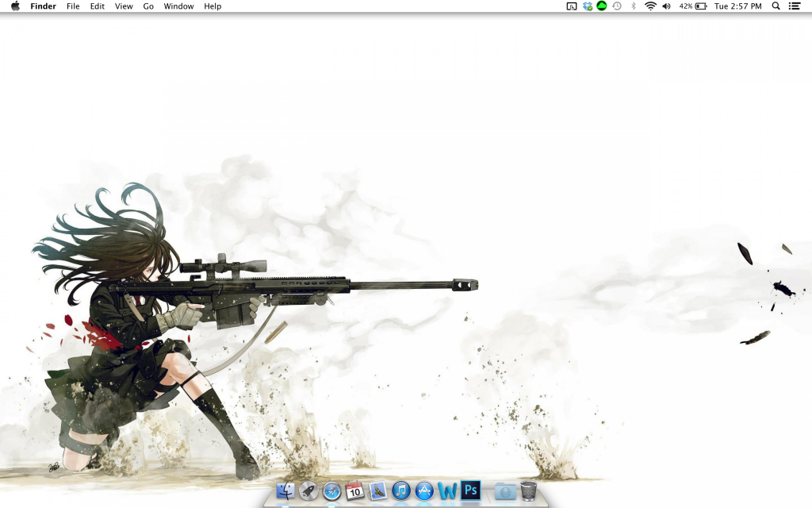Launch Launchpad from the Dock
The width and height of the screenshot is (812, 508).
tap(308, 491)
